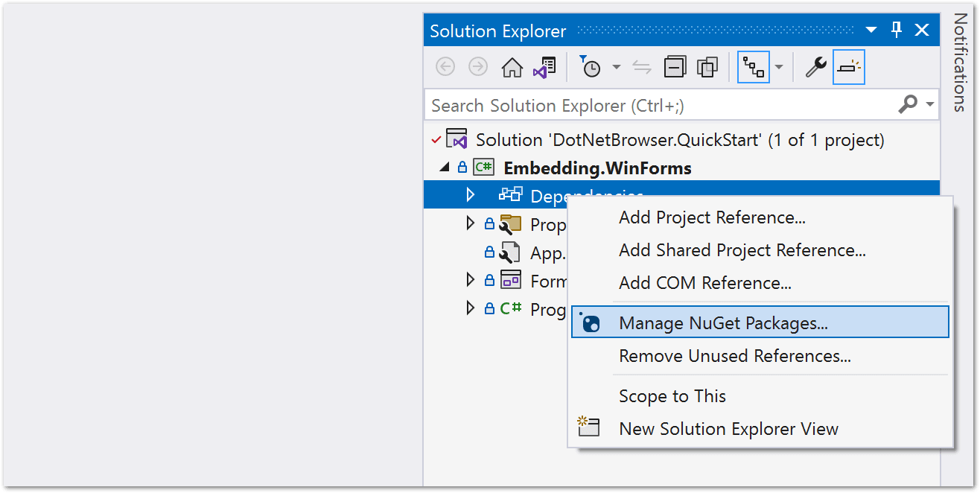Select the Embedding.WinForms project
Screen dimensions: 980x493
pos(597,168)
